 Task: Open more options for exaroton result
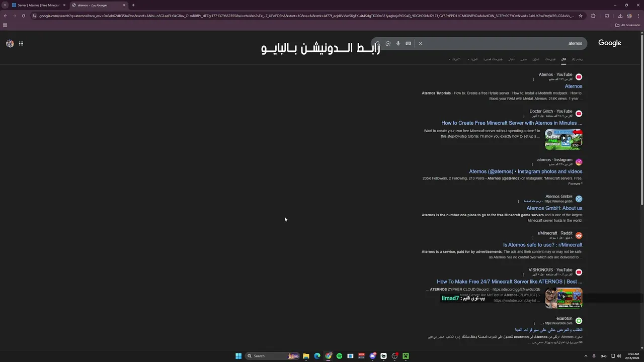tap(534, 323)
